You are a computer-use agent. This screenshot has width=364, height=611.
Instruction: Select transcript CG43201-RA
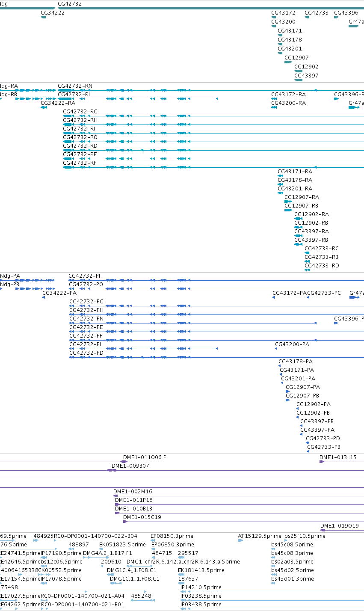pyautogui.click(x=295, y=189)
